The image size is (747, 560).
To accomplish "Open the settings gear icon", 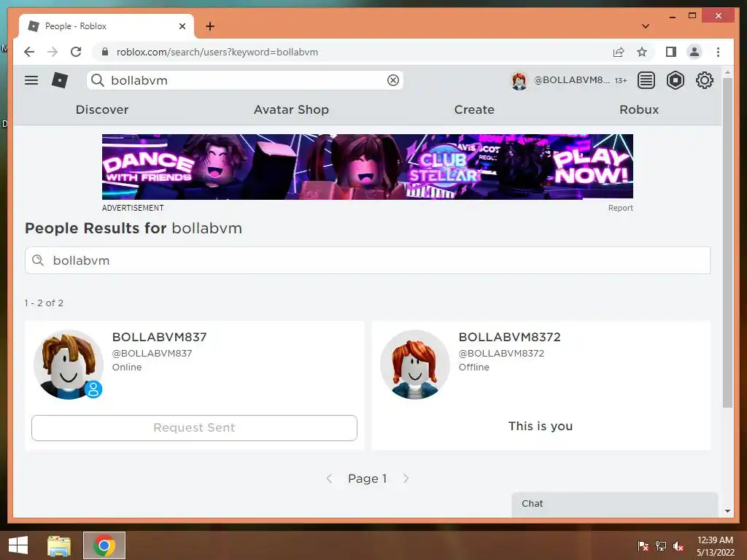I will 704,80.
